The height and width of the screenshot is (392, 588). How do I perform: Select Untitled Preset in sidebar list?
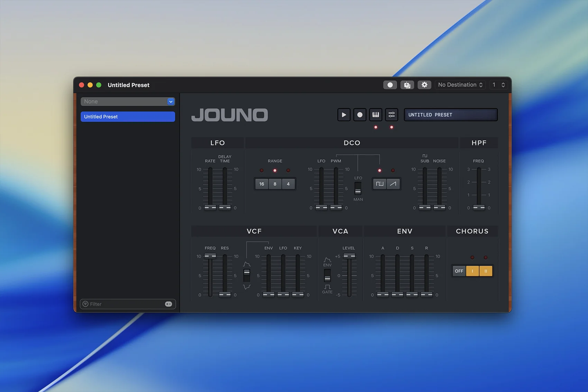(128, 117)
